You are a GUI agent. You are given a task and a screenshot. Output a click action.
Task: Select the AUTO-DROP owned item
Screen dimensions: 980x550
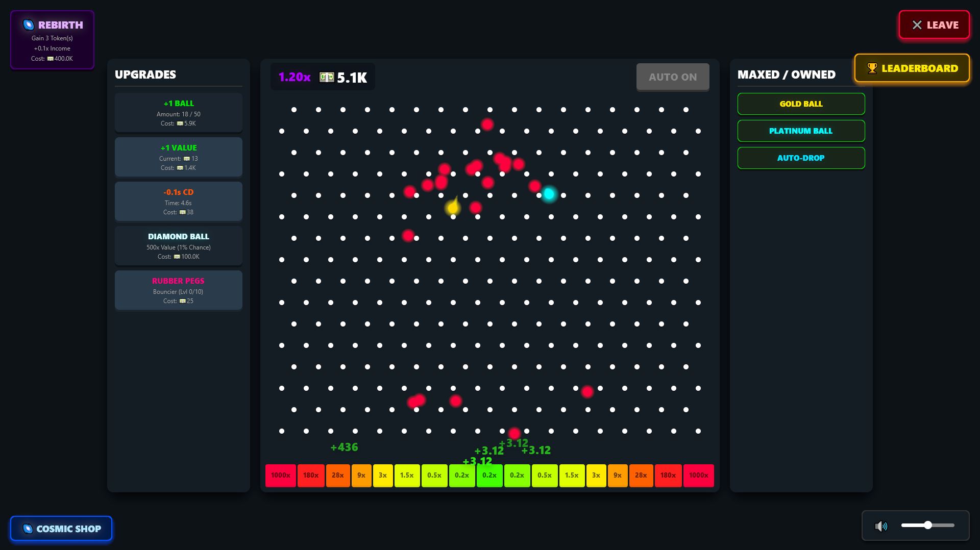point(800,158)
